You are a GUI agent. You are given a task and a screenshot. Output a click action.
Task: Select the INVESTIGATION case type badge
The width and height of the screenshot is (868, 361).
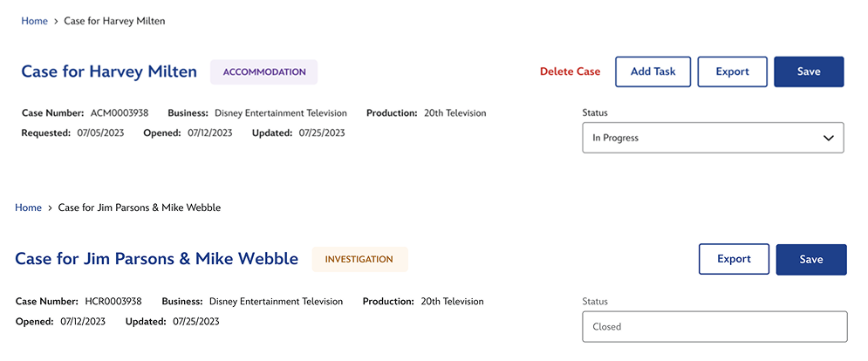pos(359,259)
